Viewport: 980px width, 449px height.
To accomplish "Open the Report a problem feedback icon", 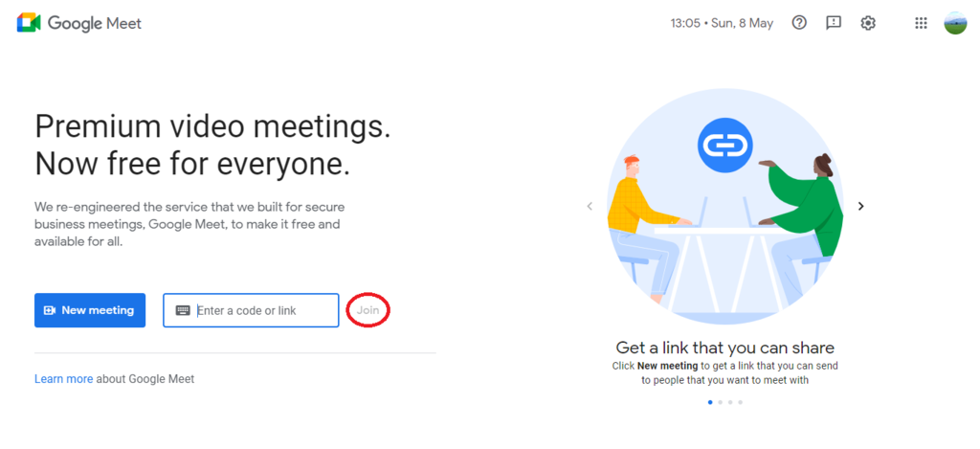I will pyautogui.click(x=834, y=23).
